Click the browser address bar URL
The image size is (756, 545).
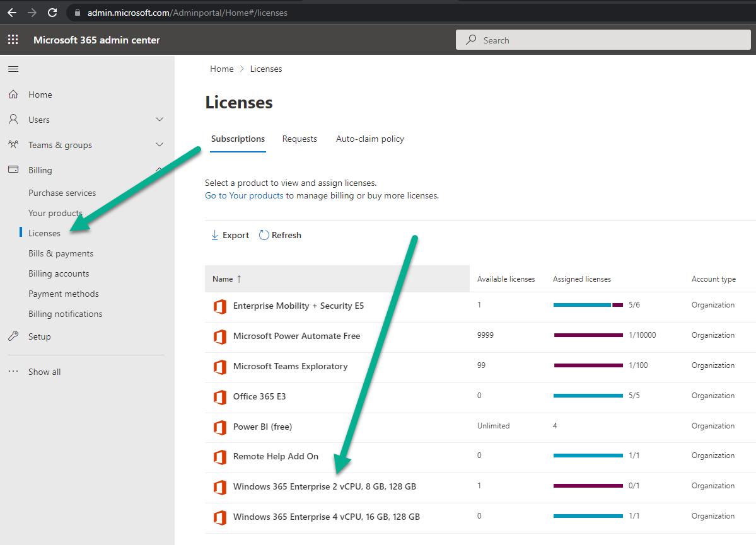[187, 13]
